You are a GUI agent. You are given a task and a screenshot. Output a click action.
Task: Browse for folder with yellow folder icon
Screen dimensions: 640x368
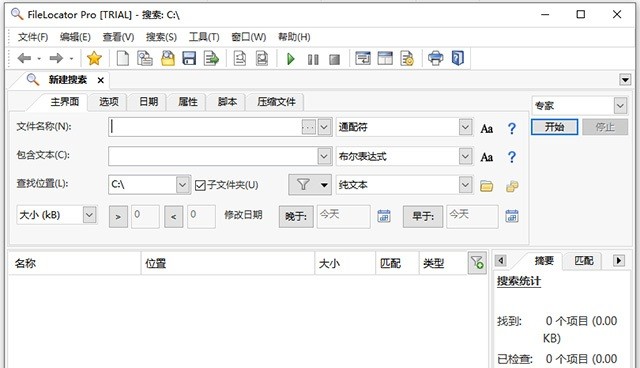click(486, 186)
